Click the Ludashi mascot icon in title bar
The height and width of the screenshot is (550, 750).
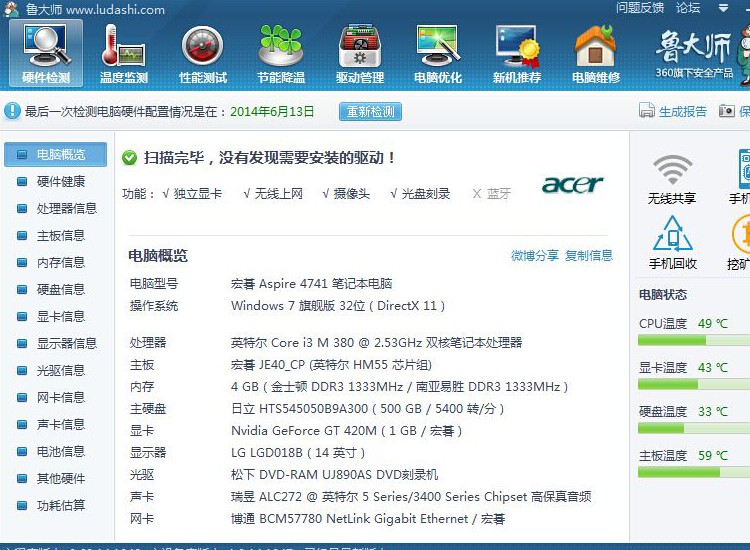(x=11, y=9)
